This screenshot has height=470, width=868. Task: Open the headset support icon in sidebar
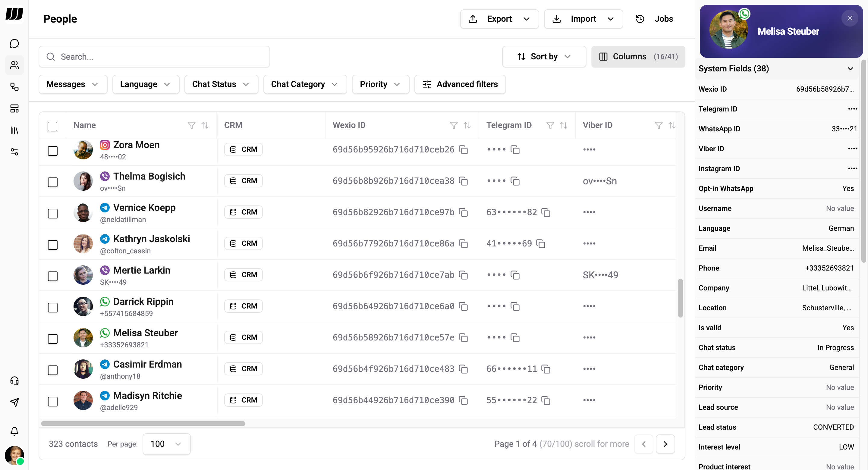tap(14, 381)
